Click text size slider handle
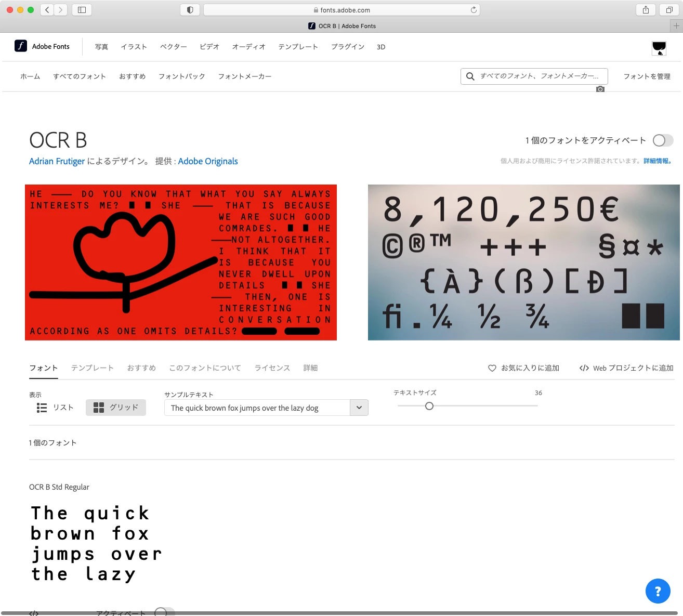Image resolution: width=683 pixels, height=616 pixels. pos(429,406)
